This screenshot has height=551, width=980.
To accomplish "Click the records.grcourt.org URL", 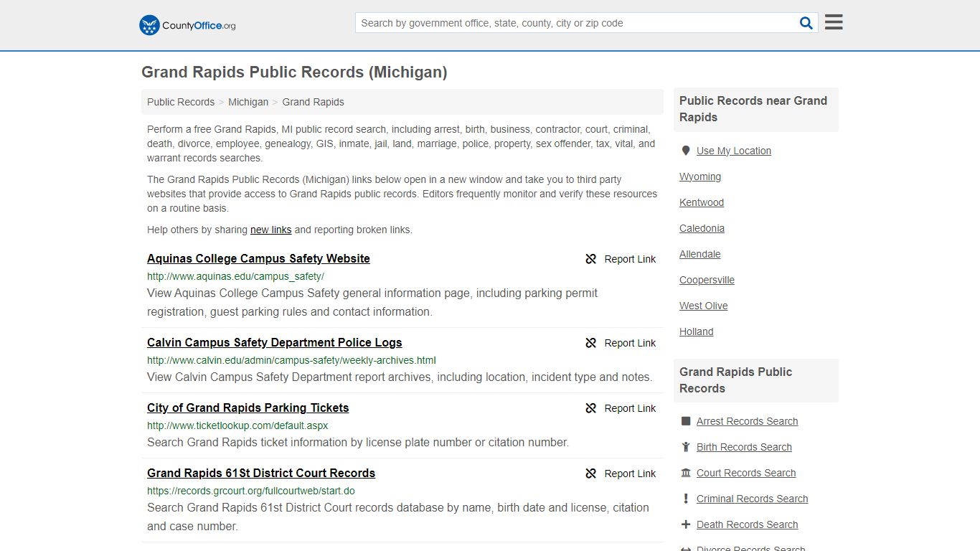I will coord(251,491).
